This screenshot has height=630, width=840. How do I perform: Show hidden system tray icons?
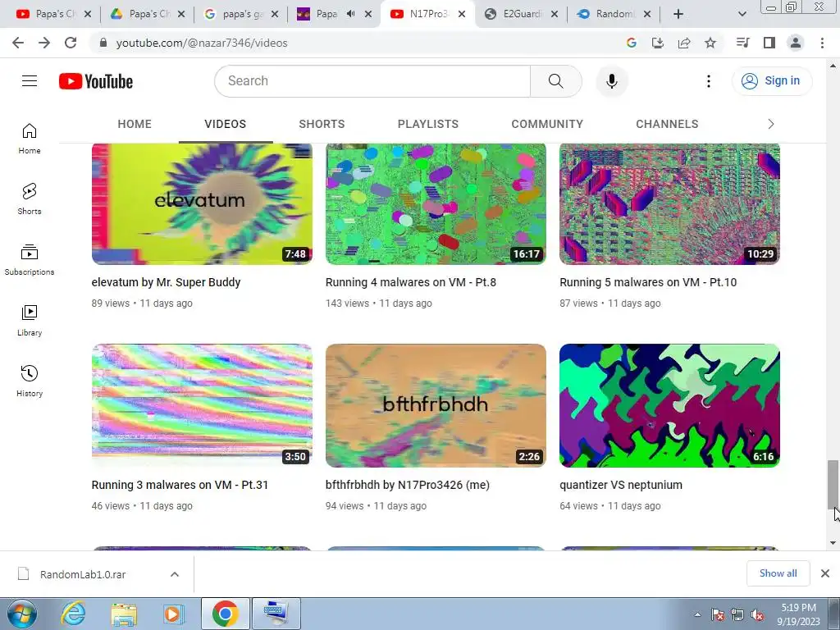coord(697,614)
